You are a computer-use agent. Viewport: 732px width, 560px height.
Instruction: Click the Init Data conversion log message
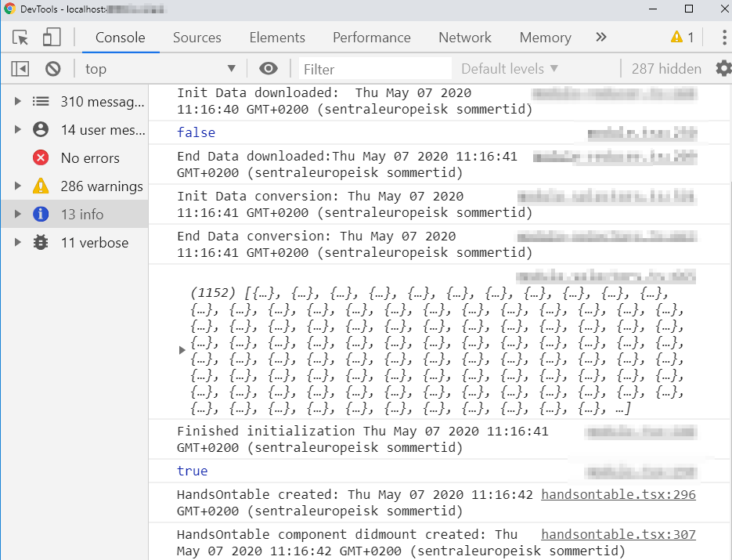pyautogui.click(x=355, y=204)
